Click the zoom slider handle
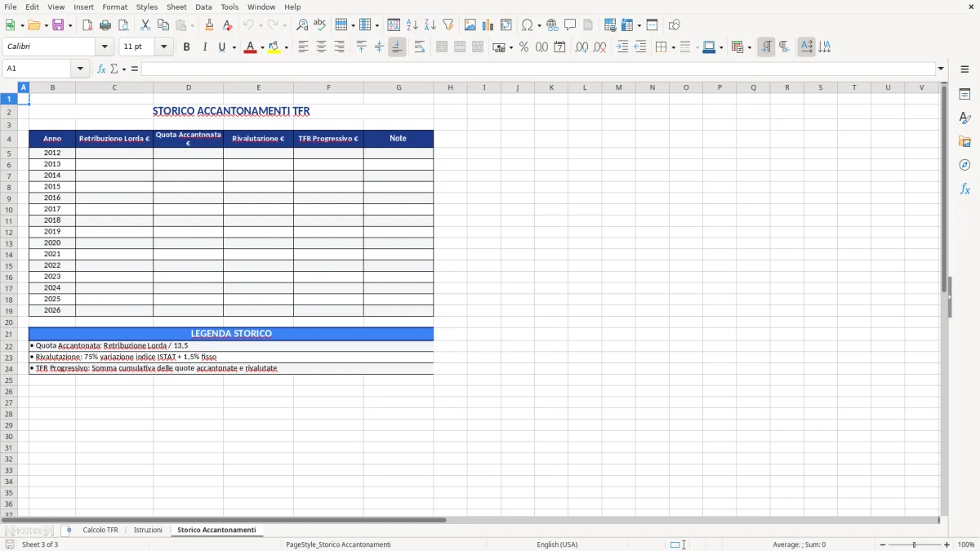Screen dimensions: 980x551 (x=914, y=544)
